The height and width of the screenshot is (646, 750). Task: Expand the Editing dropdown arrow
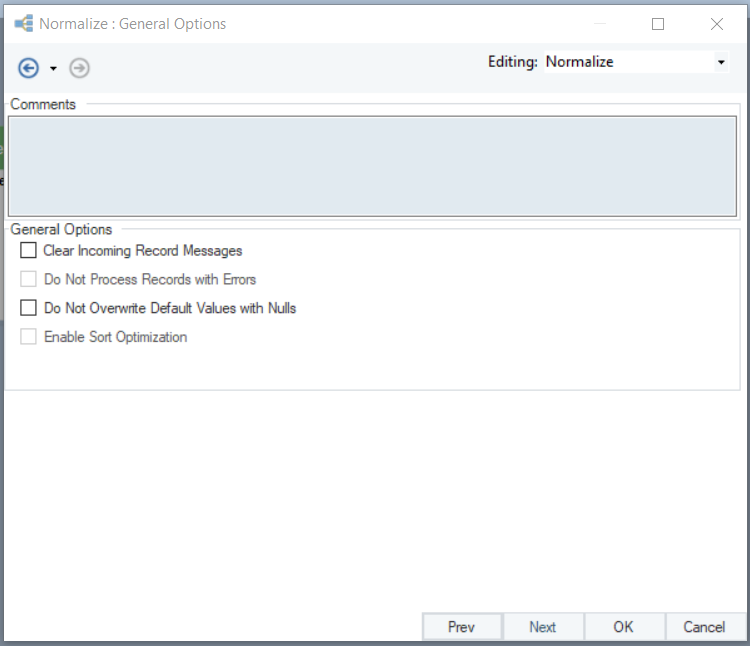(721, 62)
